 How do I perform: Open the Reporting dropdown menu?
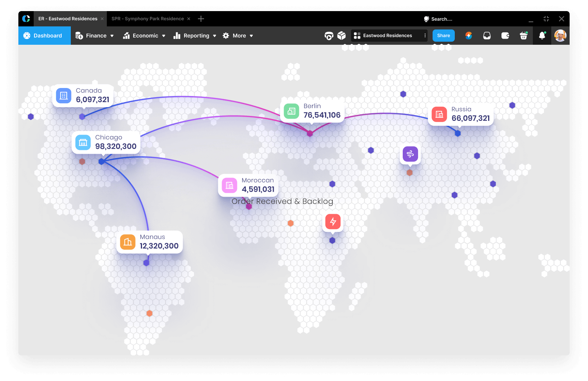(195, 36)
